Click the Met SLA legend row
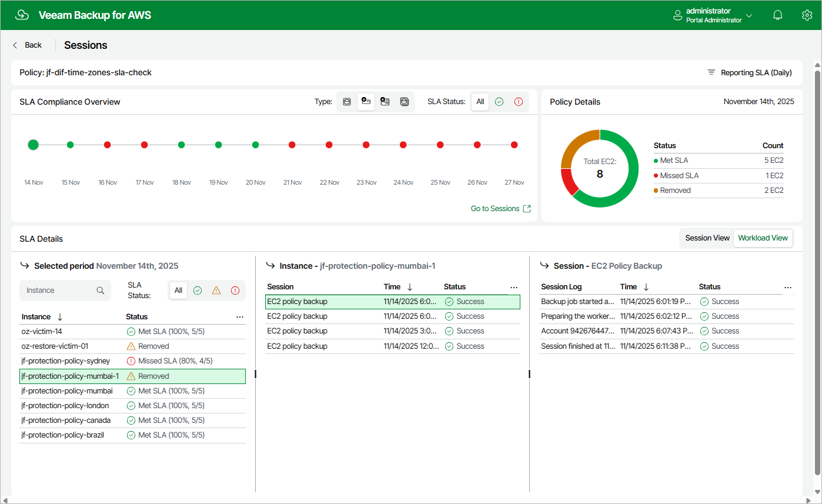Screen dimensions: 822x504 pos(719,161)
